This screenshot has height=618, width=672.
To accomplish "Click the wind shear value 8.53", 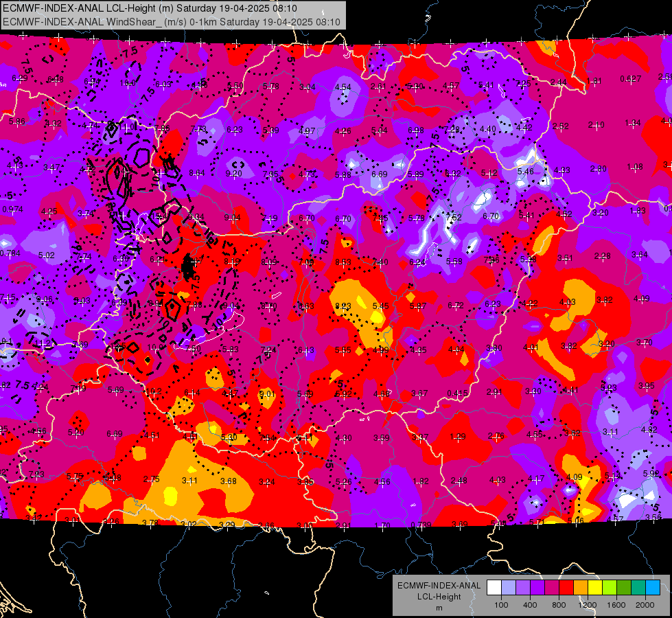I will point(343,262).
